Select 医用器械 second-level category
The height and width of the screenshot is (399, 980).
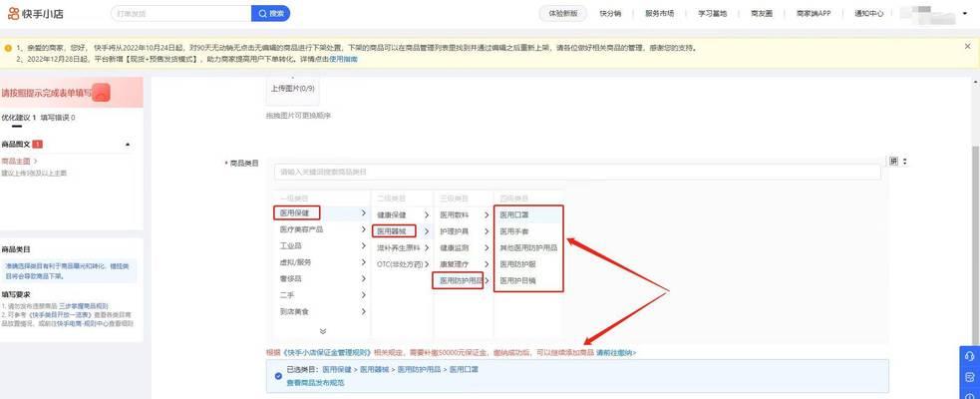click(x=393, y=230)
